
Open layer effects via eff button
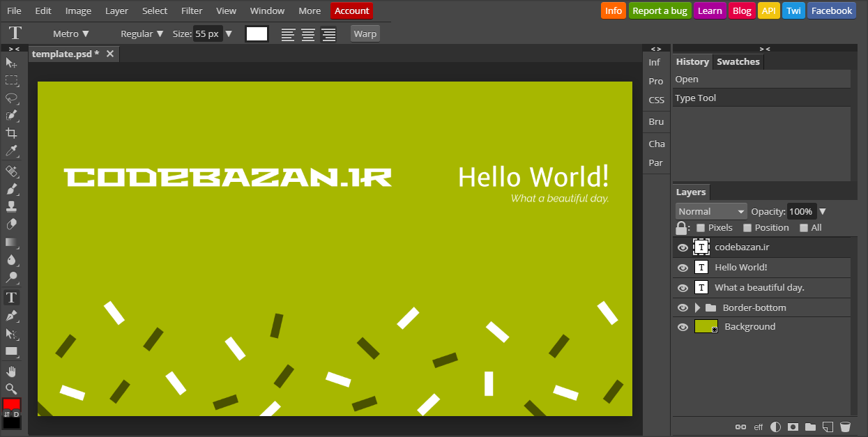pyautogui.click(x=759, y=427)
